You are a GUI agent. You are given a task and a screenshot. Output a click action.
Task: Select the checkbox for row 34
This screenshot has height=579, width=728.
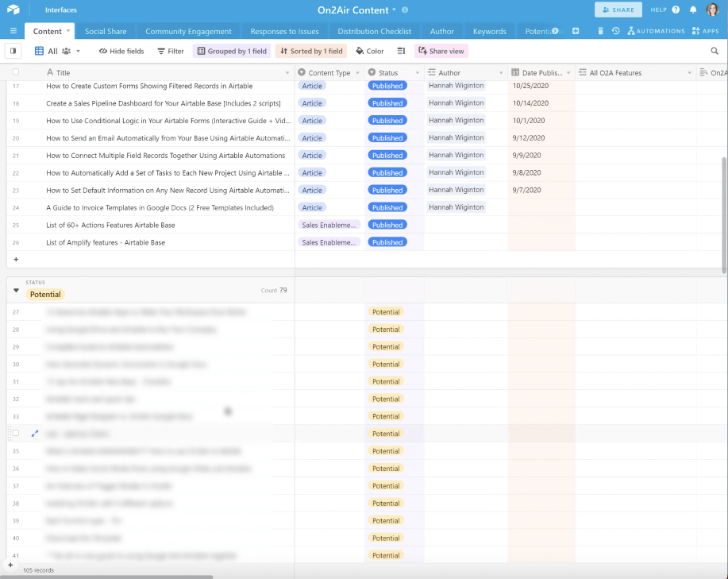pos(14,434)
